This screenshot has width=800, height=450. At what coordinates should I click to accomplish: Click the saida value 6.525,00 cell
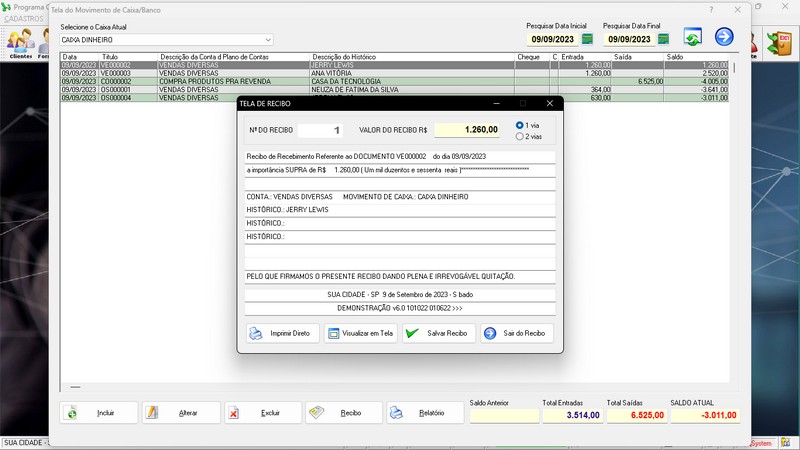(637, 82)
